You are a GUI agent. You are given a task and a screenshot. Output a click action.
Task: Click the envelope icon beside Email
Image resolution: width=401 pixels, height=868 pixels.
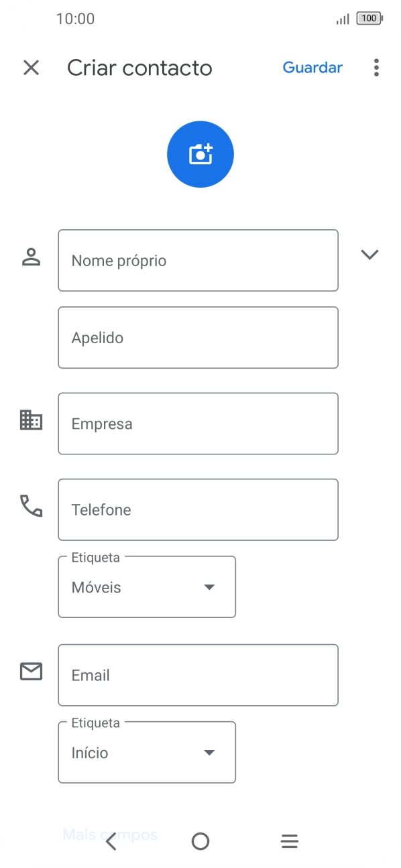30,671
